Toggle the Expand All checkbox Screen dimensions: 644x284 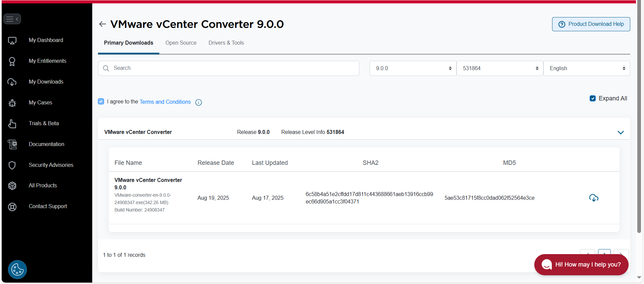592,98
